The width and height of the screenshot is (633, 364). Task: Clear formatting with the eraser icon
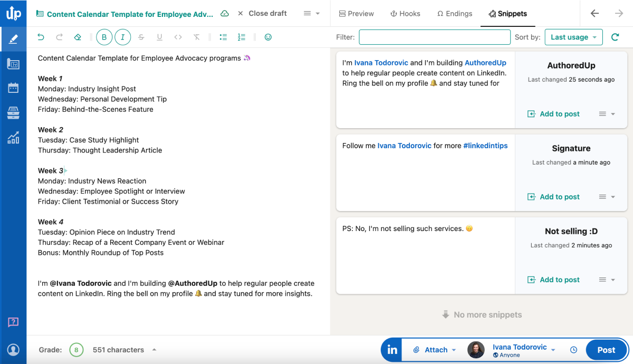(x=78, y=37)
